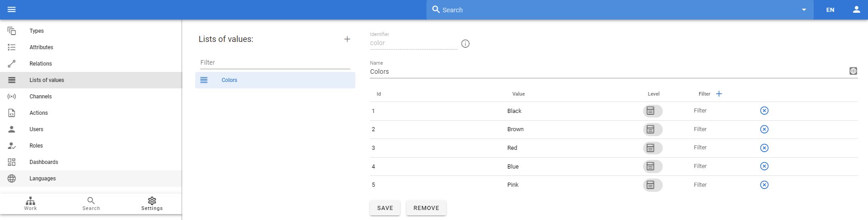The image size is (868, 220).
Task: Open name translations globe icon
Action: (x=853, y=71)
